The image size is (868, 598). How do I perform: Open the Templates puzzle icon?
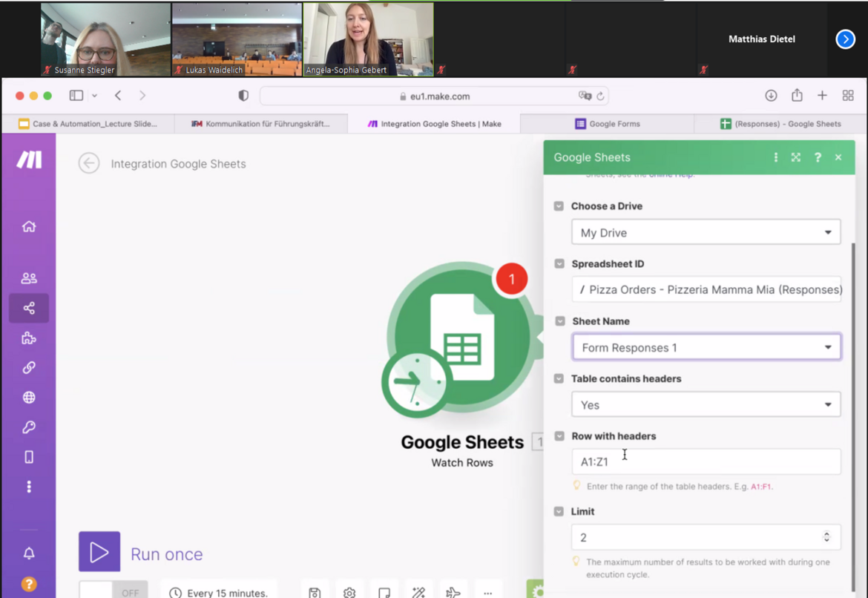[29, 338]
